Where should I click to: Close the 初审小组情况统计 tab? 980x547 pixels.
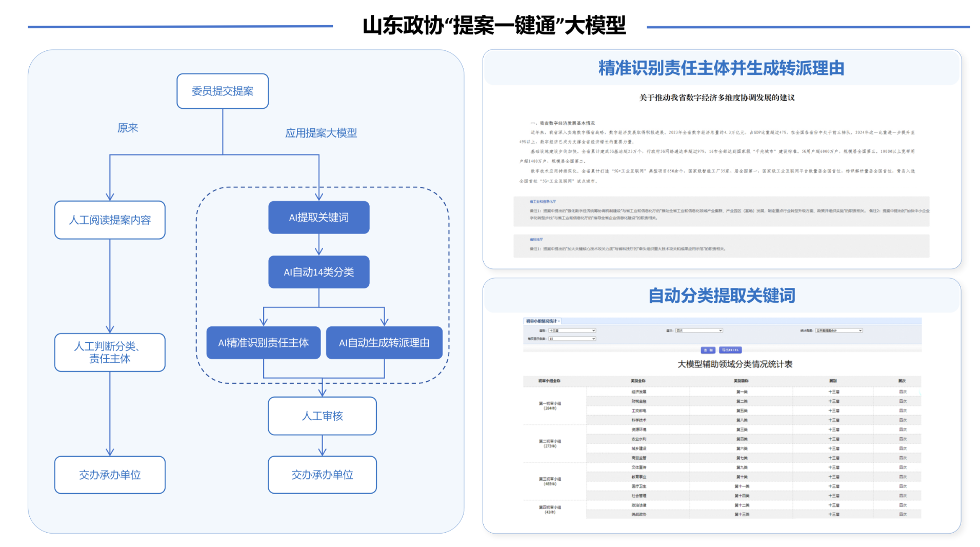point(559,321)
